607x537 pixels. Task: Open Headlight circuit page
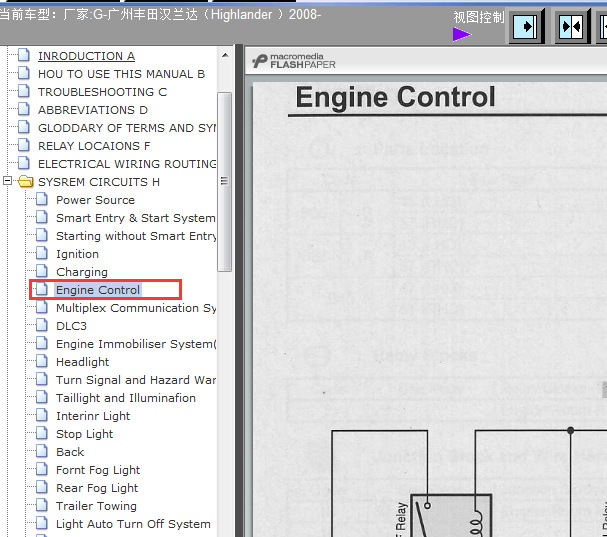(82, 362)
